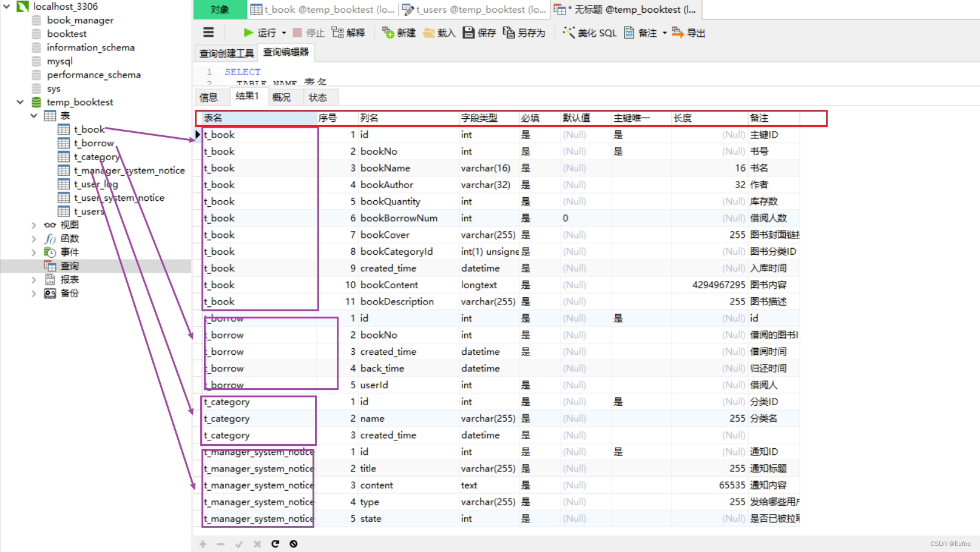Collapse the localhost_3306 connection node

coord(7,7)
